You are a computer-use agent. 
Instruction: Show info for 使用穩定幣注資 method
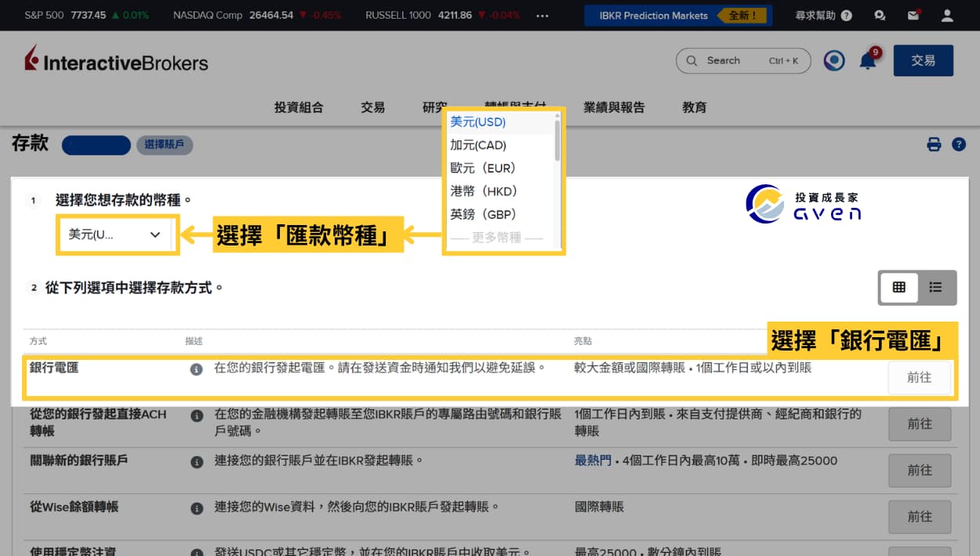pyautogui.click(x=197, y=552)
